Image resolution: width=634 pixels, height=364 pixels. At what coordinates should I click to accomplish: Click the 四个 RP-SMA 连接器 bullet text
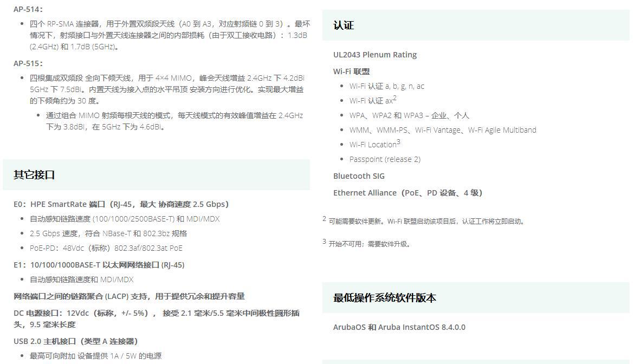tap(170, 35)
